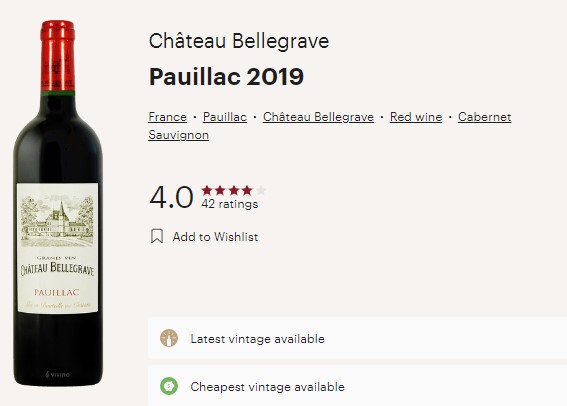Viewport: 567px width, 406px height.
Task: Click the wine bottle product image
Action: point(58,203)
